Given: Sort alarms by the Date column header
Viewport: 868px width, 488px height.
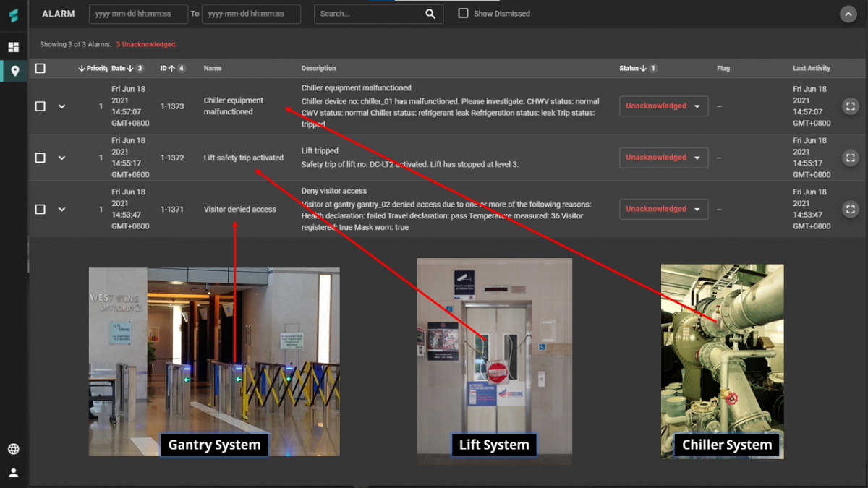Looking at the screenshot, I should point(119,68).
